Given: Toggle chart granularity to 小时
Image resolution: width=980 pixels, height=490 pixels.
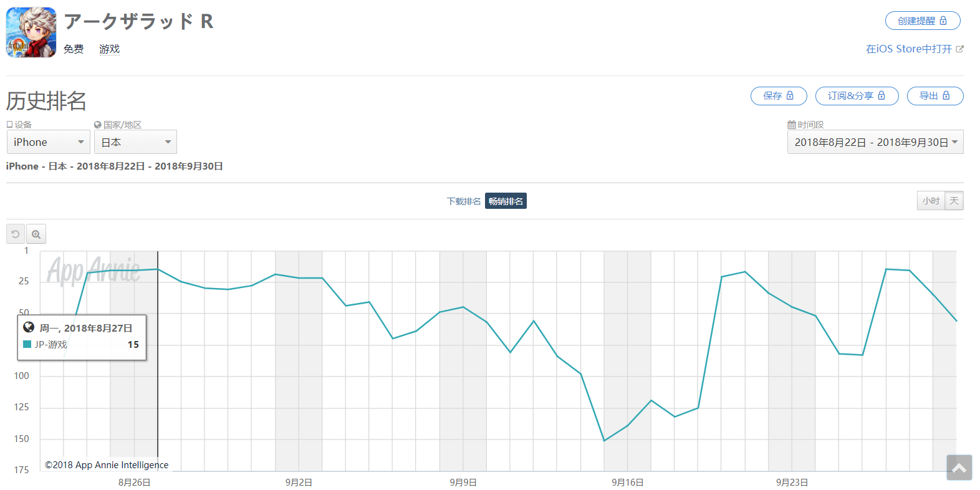Looking at the screenshot, I should [x=931, y=201].
